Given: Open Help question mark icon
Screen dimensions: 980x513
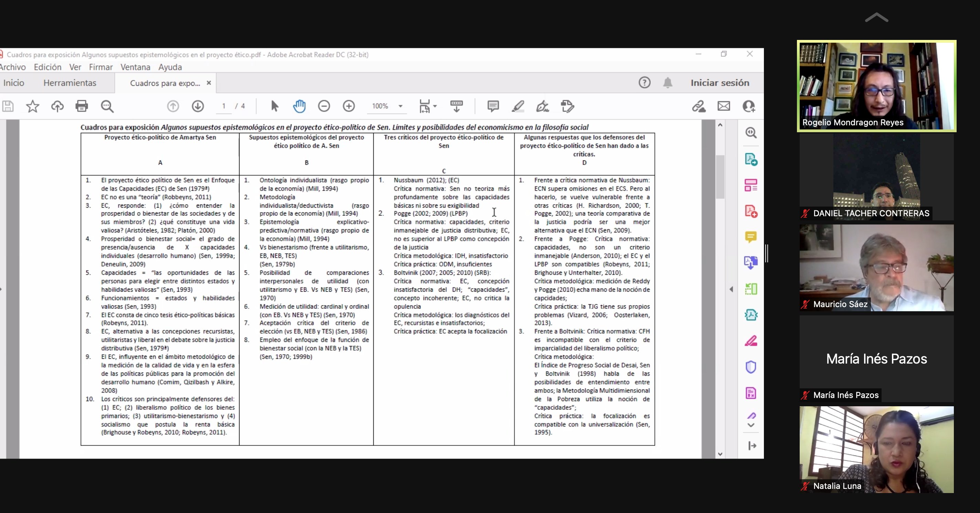Looking at the screenshot, I should pos(645,83).
